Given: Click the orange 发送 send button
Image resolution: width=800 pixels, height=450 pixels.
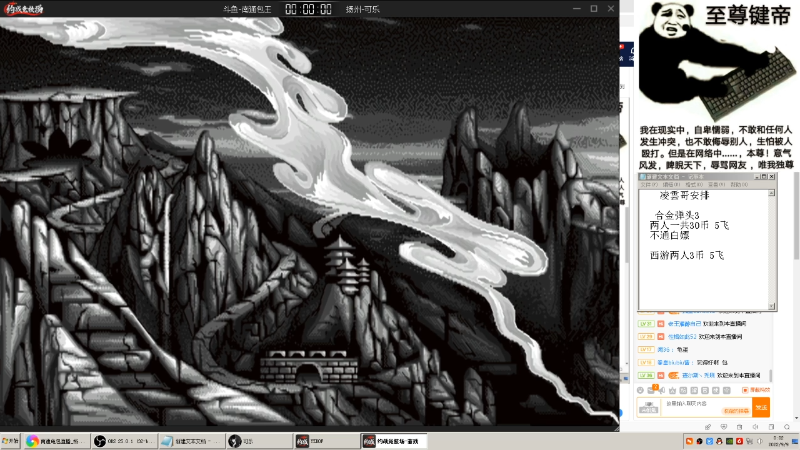Looking at the screenshot, I should (x=761, y=407).
